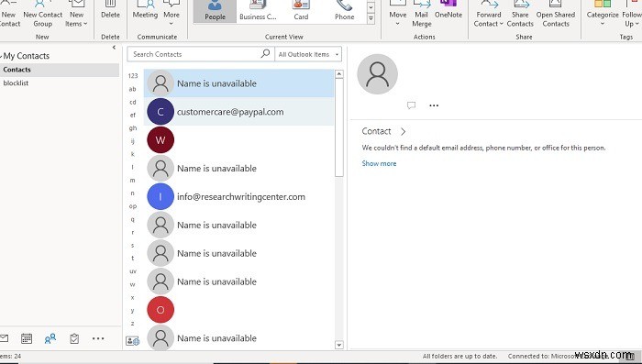This screenshot has height=364, width=642.
Task: Switch to Mail navigation icon
Action: 4,338
